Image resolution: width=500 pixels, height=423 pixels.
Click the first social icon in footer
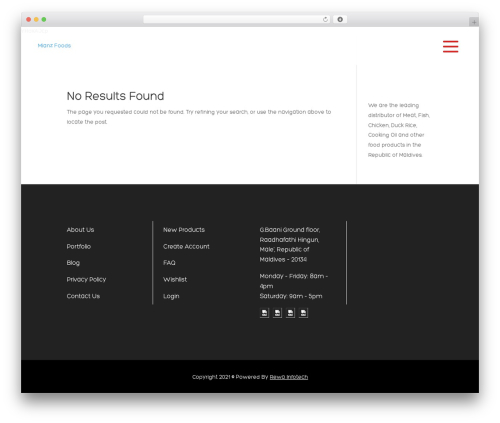[264, 313]
